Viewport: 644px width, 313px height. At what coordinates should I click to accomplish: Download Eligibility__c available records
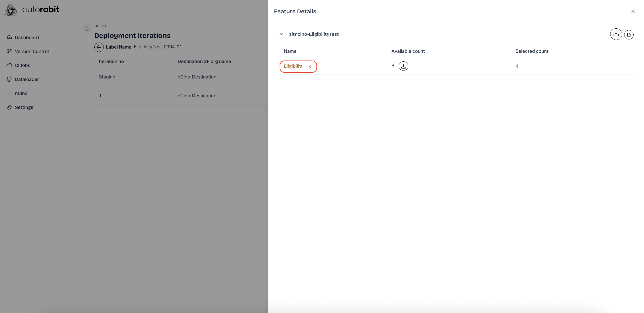coord(403,66)
